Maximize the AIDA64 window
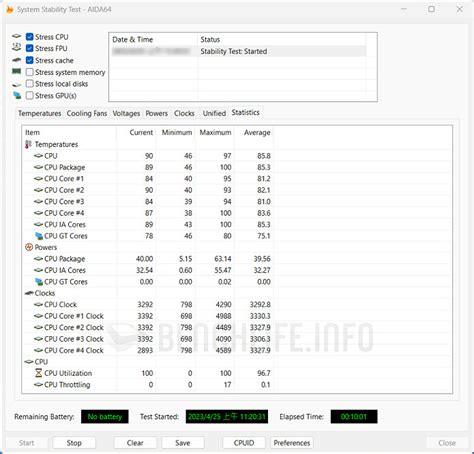The width and height of the screenshot is (474, 454). 431,9
